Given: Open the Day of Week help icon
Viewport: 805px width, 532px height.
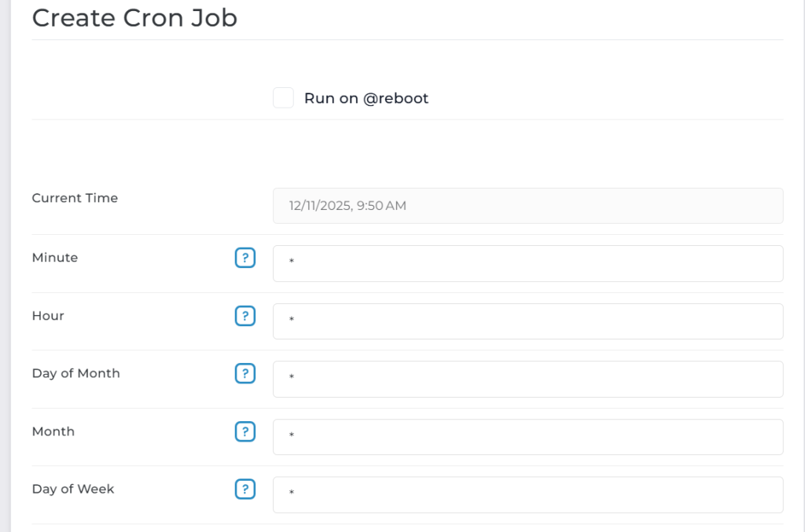Looking at the screenshot, I should click(245, 489).
